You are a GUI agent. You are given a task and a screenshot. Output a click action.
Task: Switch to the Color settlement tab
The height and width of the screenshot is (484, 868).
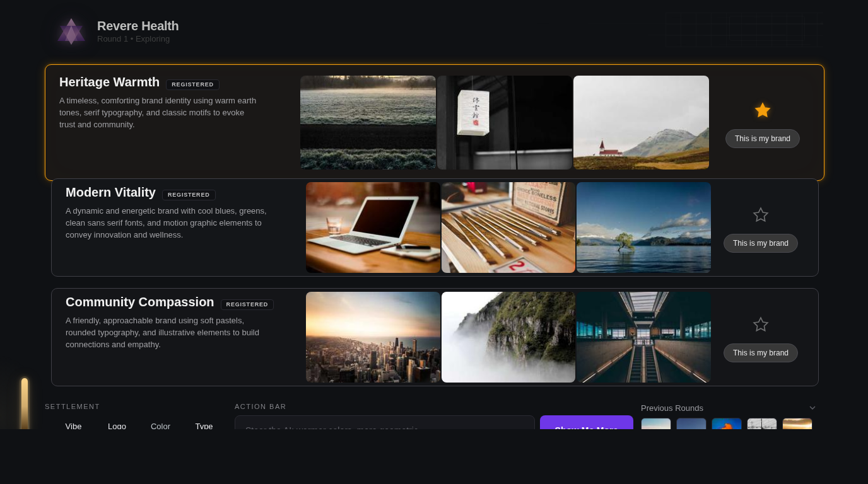click(x=160, y=425)
